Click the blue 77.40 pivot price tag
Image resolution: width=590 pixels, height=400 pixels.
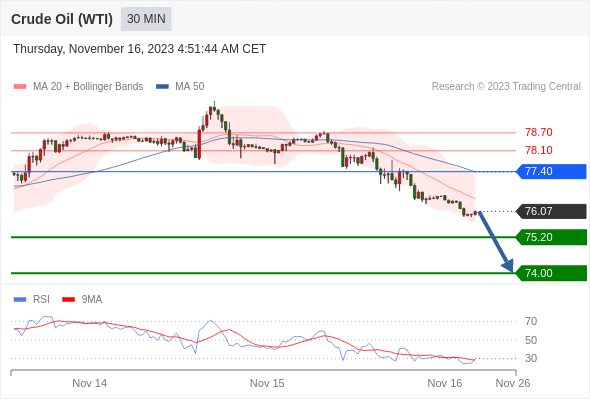551,172
